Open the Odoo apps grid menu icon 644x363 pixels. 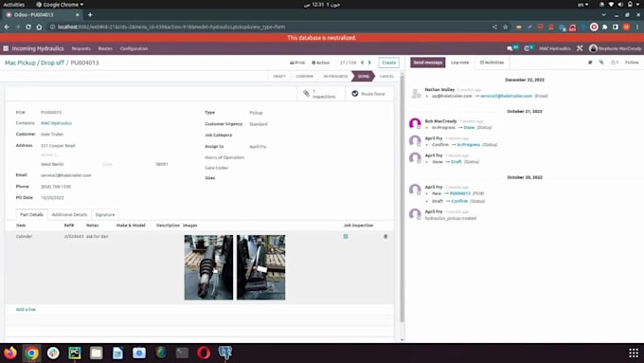(6, 48)
